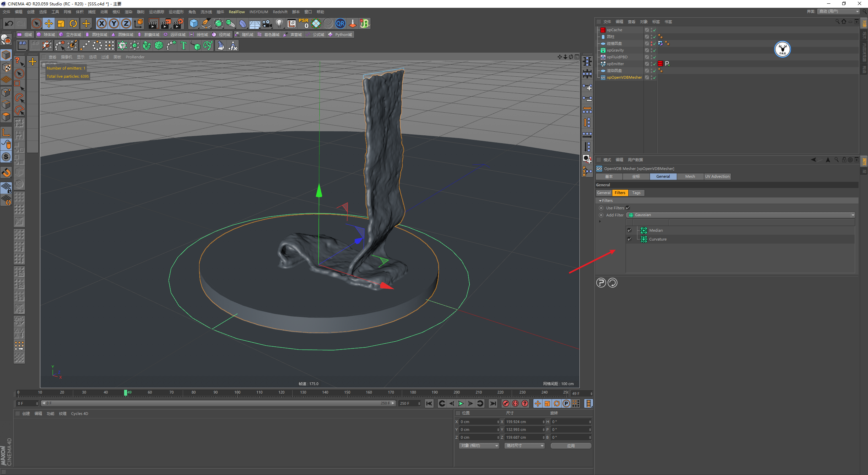868x475 pixels.
Task: Disable the Median filter checkbox
Action: 630,230
